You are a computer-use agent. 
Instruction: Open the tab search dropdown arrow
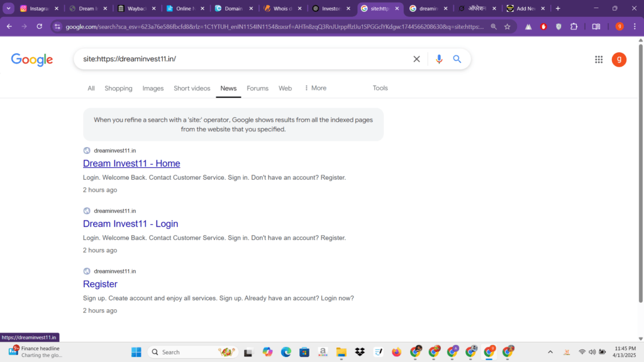point(9,8)
